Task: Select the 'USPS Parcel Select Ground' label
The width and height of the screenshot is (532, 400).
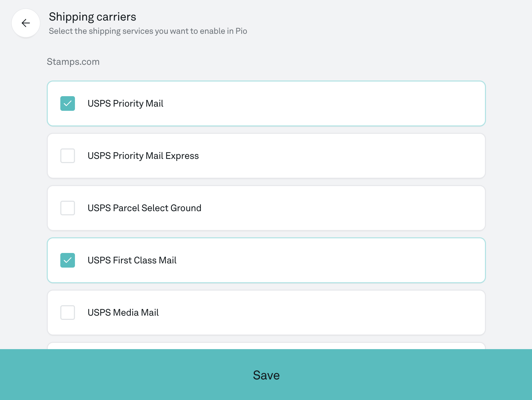Action: [145, 208]
